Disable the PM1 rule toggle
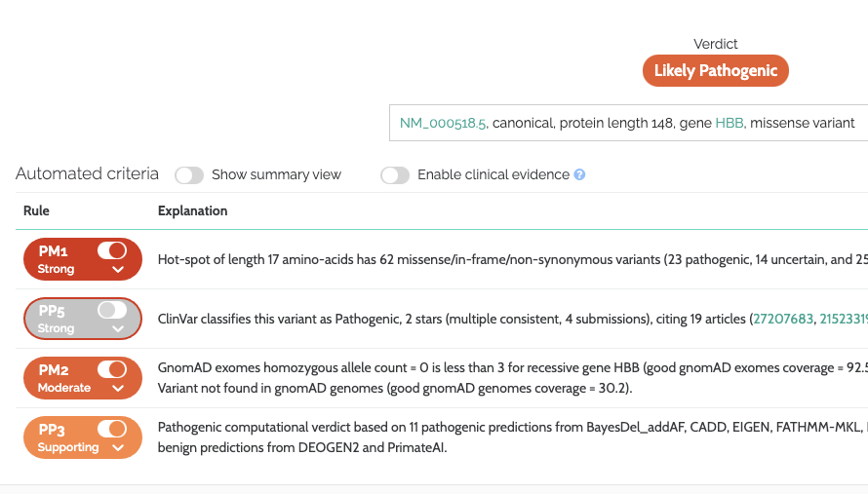The height and width of the screenshot is (494, 868). (112, 251)
